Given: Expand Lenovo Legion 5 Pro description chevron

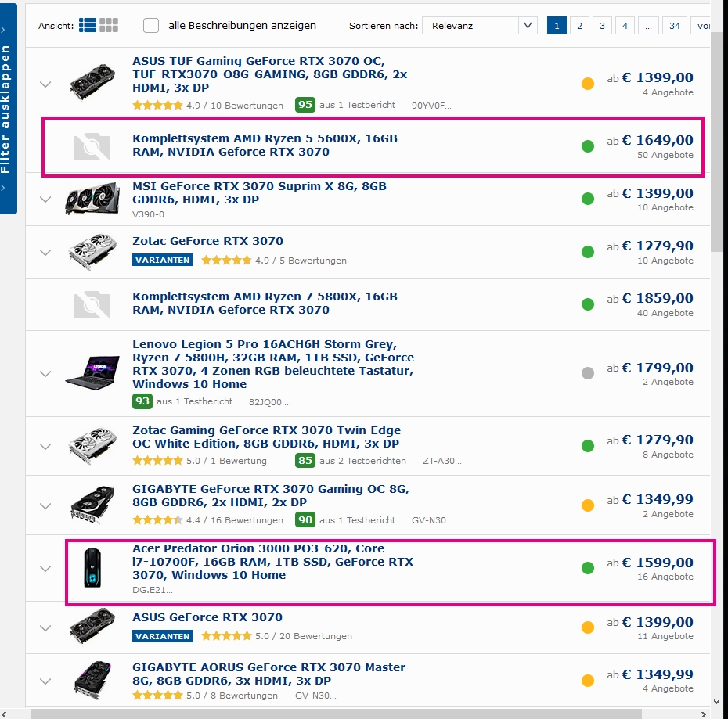Looking at the screenshot, I should [x=45, y=374].
